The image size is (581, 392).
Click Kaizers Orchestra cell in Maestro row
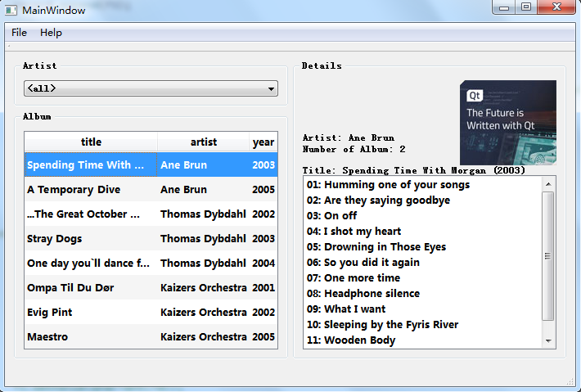204,336
